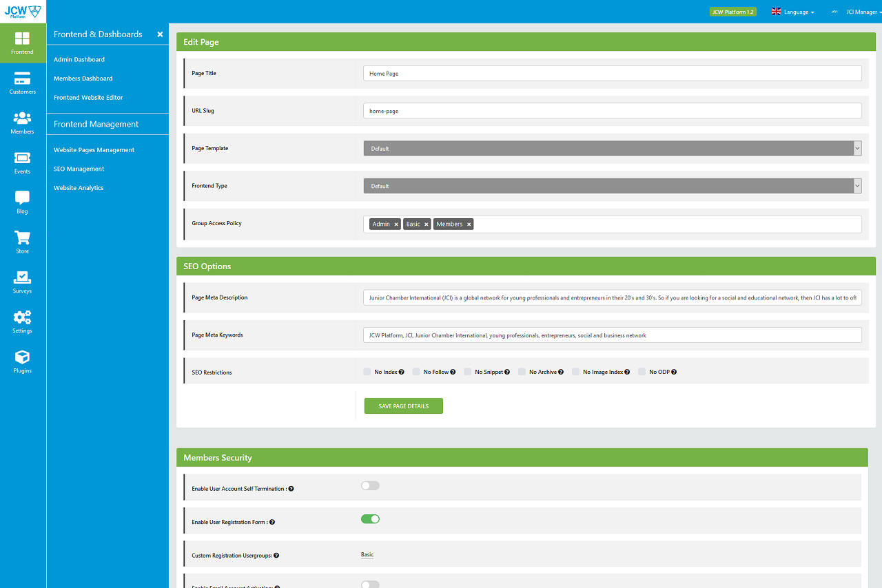Select the Customers sidebar icon

(x=22, y=83)
